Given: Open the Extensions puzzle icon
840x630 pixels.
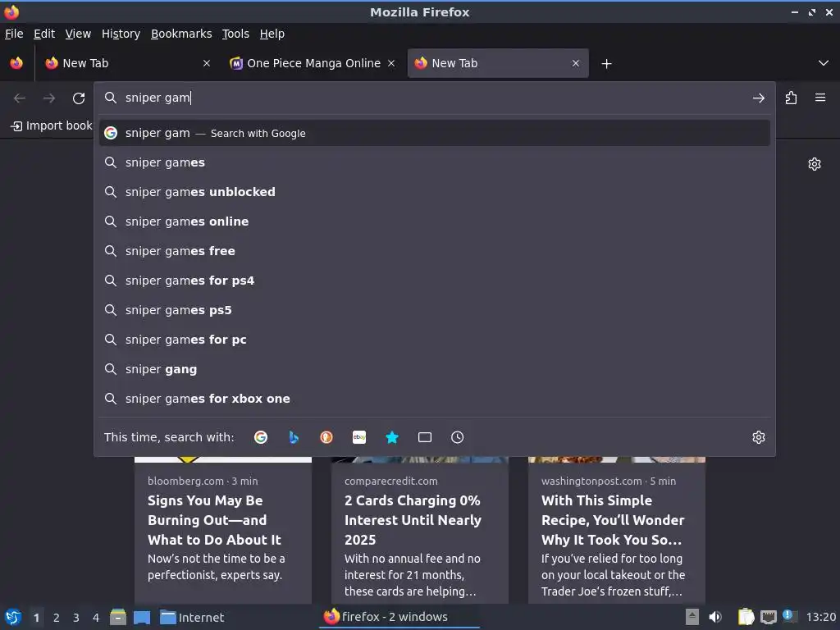Looking at the screenshot, I should click(791, 98).
